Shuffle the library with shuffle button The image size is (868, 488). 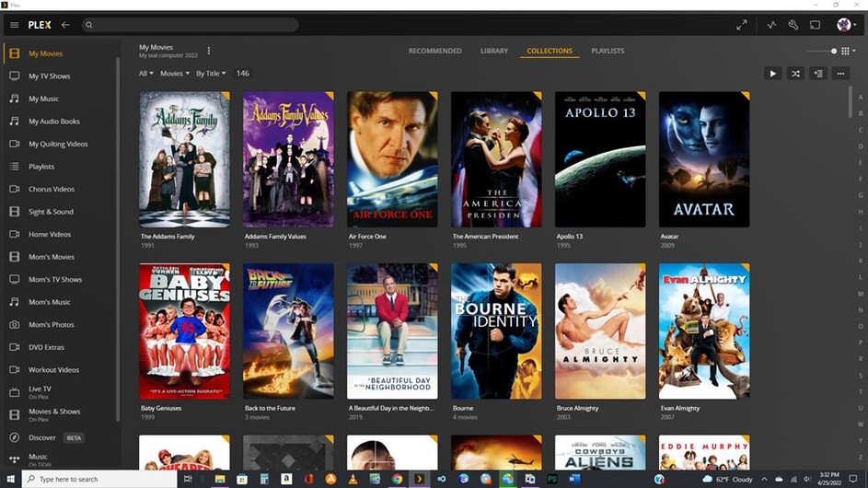pyautogui.click(x=795, y=74)
